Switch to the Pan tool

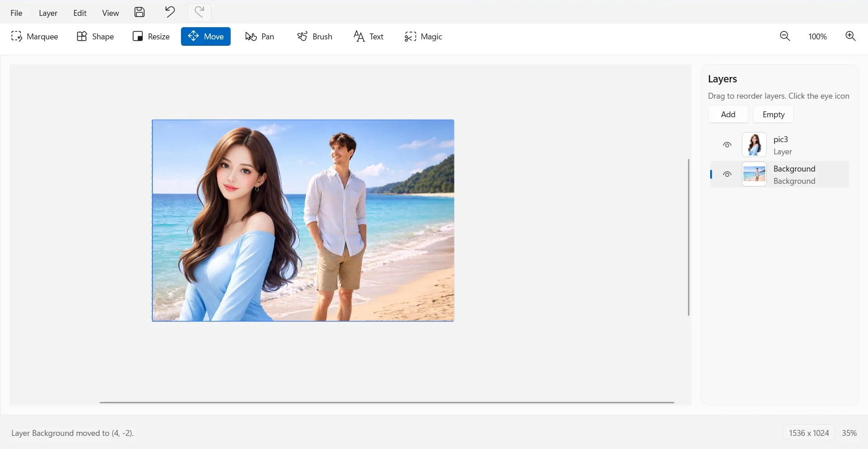[x=260, y=37]
